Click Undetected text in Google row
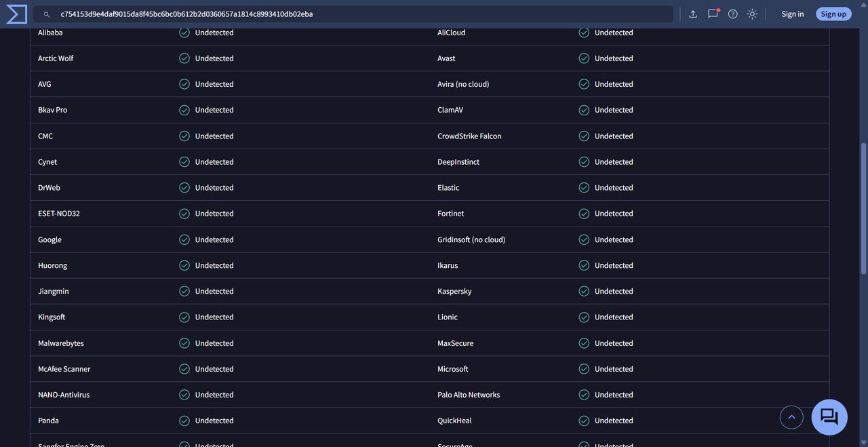 (x=214, y=239)
